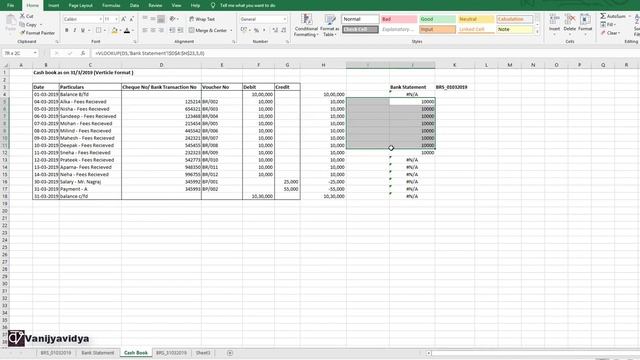Click the horizontal scrollbar left arrow
This screenshot has width=640, height=360.
[429, 353]
